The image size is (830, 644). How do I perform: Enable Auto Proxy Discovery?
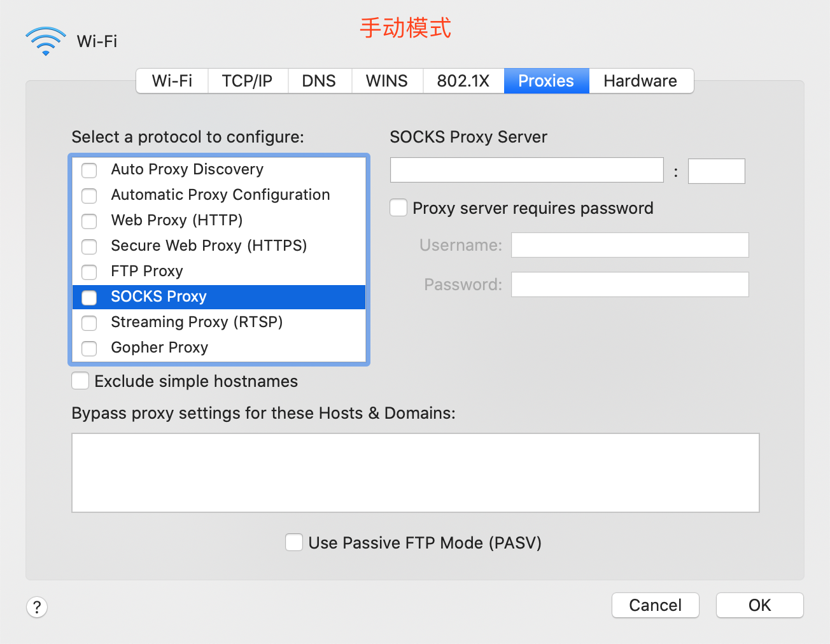(x=89, y=171)
